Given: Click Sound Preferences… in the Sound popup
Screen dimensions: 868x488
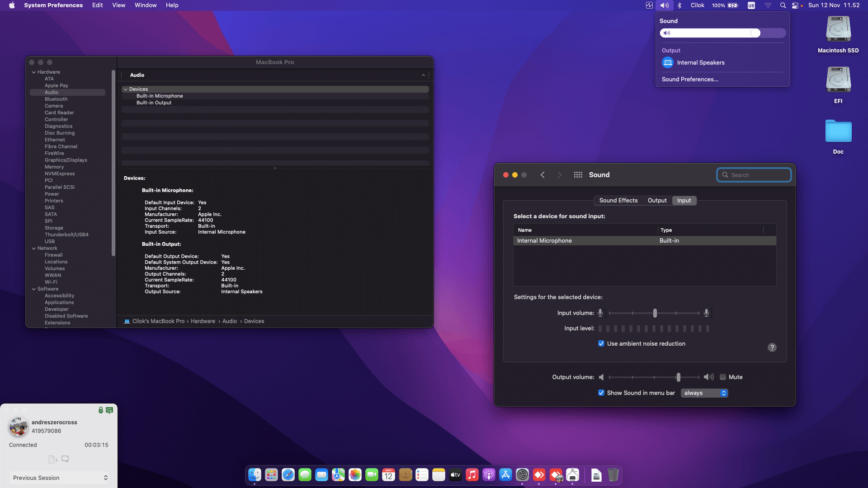Looking at the screenshot, I should coord(690,79).
